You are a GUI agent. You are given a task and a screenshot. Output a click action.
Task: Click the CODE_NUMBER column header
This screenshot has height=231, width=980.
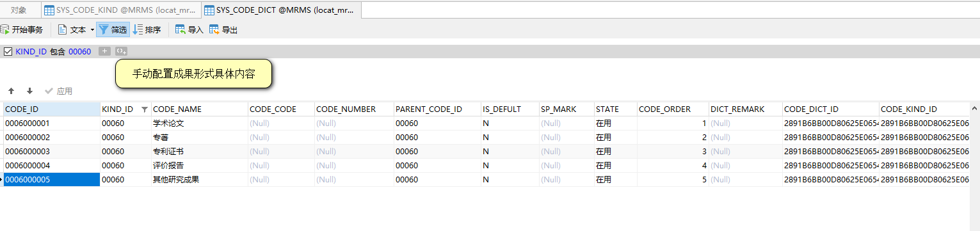354,109
